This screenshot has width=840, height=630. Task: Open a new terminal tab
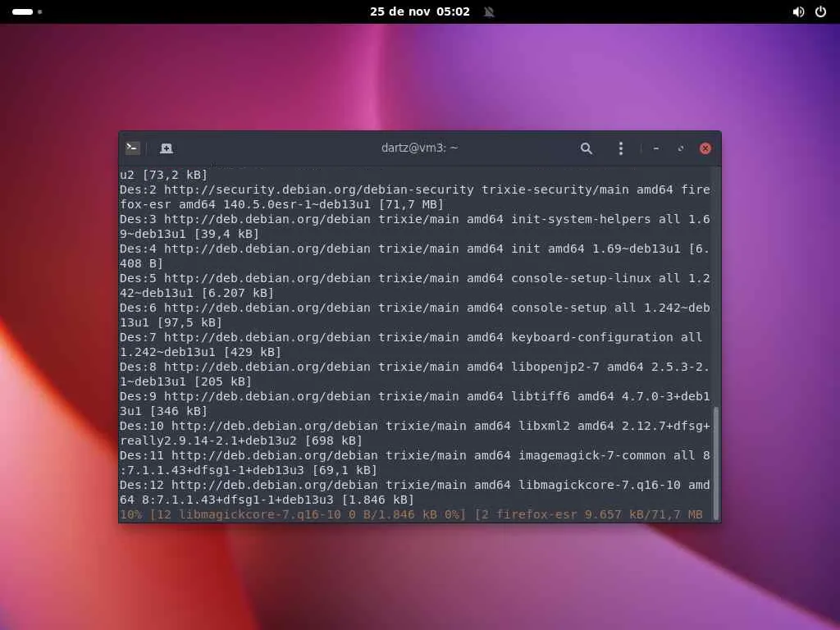point(166,148)
